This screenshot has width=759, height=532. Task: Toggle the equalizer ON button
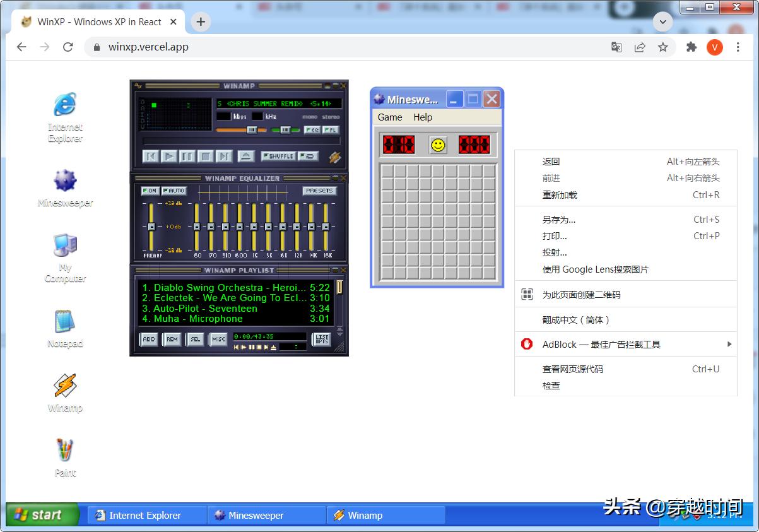pos(150,191)
